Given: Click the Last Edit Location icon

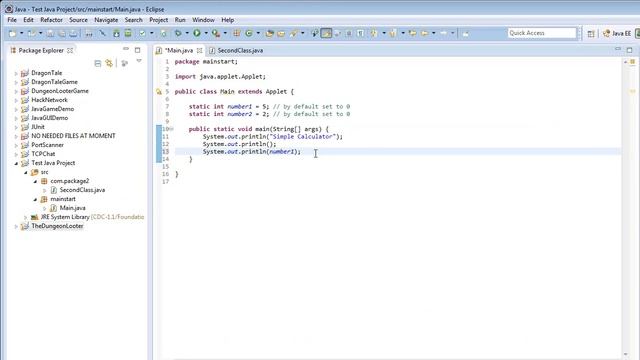Looking at the screenshot, I should (413, 33).
